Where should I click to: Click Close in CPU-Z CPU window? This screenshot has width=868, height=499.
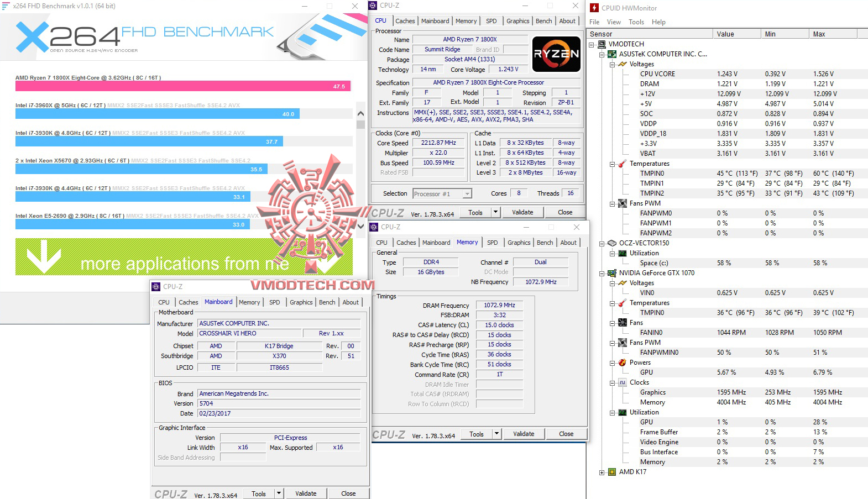(565, 212)
